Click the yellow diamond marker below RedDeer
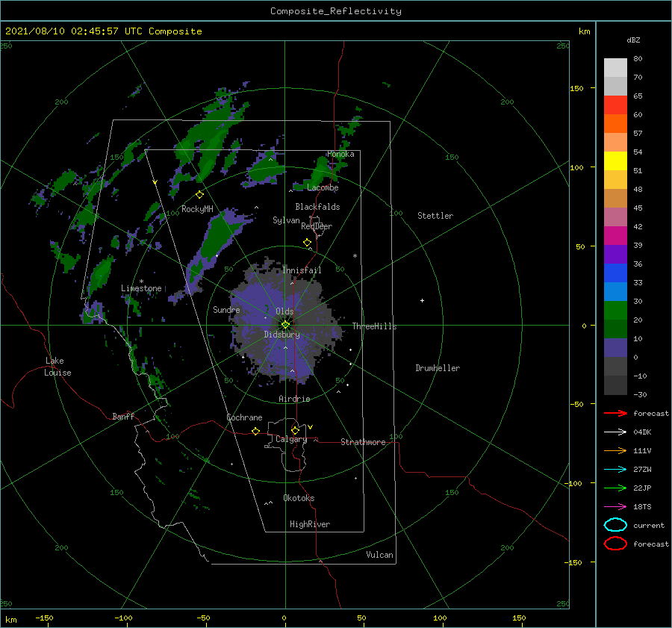The width and height of the screenshot is (672, 628). tap(307, 242)
